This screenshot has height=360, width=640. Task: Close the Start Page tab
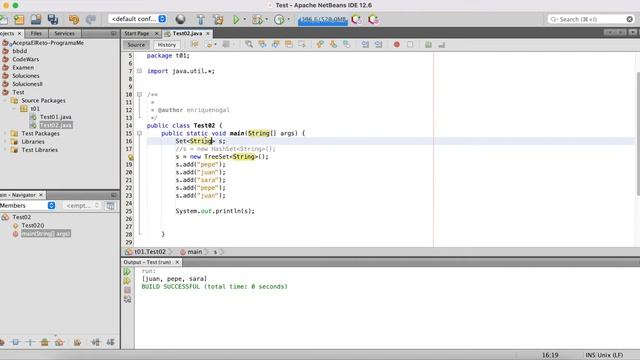click(156, 33)
